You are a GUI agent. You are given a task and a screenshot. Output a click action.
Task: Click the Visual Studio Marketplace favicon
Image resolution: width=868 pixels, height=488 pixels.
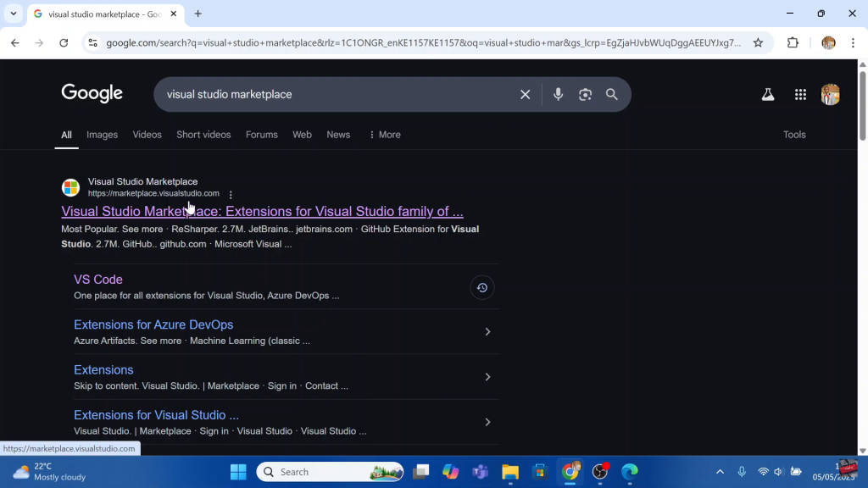[70, 187]
